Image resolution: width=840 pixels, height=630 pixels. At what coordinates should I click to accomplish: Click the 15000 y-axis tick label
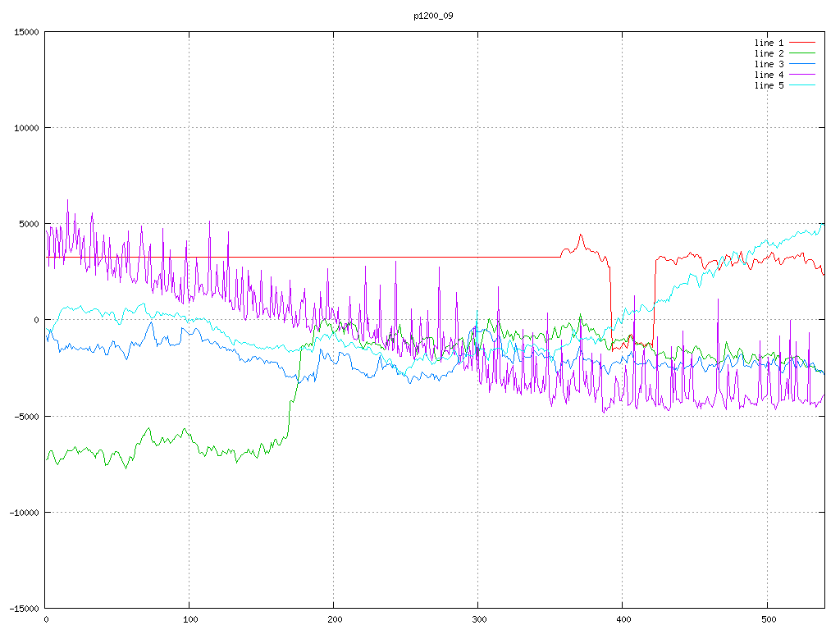(25, 32)
